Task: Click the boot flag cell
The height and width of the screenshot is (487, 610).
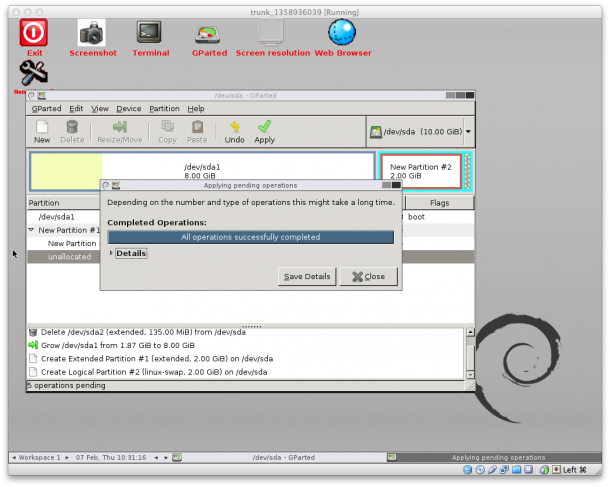Action: (416, 217)
